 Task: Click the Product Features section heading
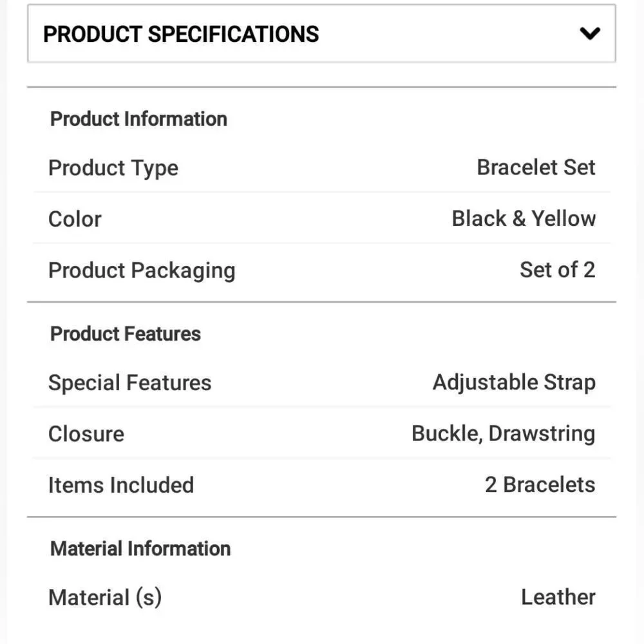[126, 334]
